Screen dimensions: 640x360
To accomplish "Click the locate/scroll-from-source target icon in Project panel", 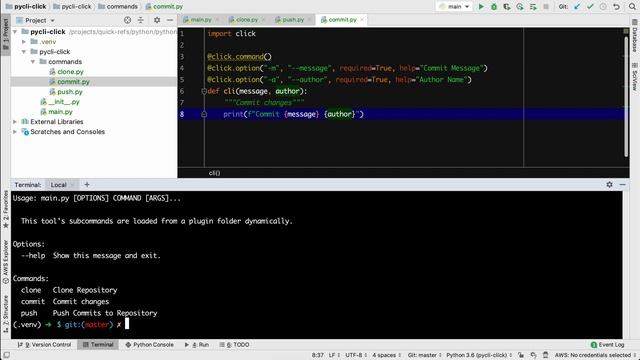I will [127, 20].
